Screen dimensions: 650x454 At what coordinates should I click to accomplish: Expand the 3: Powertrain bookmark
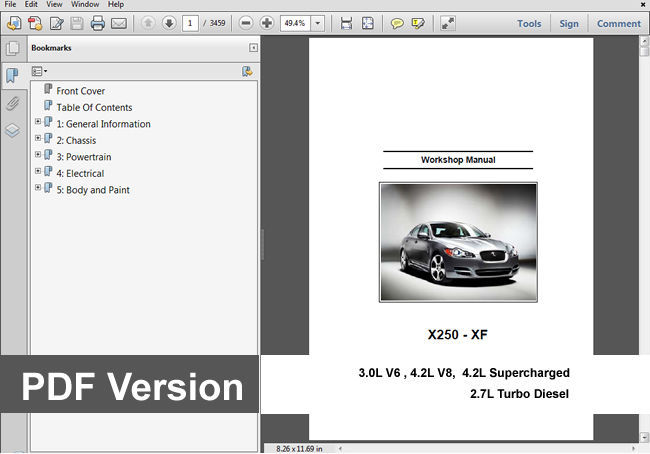38,156
